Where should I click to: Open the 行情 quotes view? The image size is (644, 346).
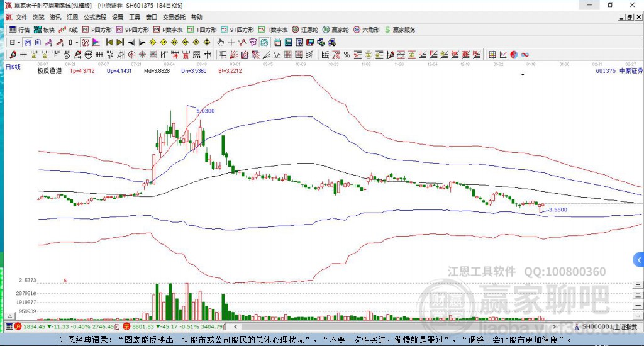point(19,30)
